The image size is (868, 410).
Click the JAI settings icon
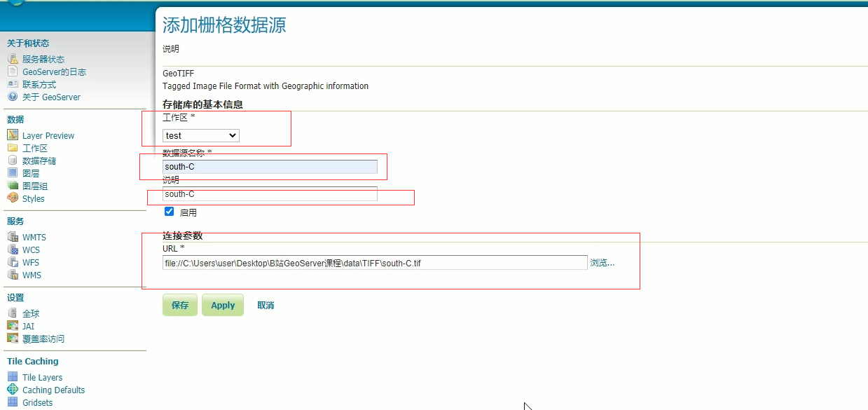tap(13, 326)
